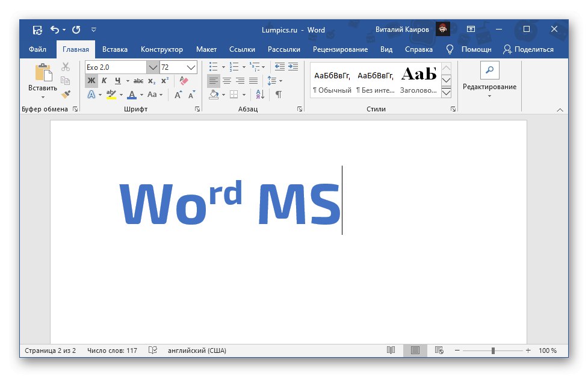Image resolution: width=588 pixels, height=377 pixels.
Task: Highlight text with yellow color
Action: [110, 95]
